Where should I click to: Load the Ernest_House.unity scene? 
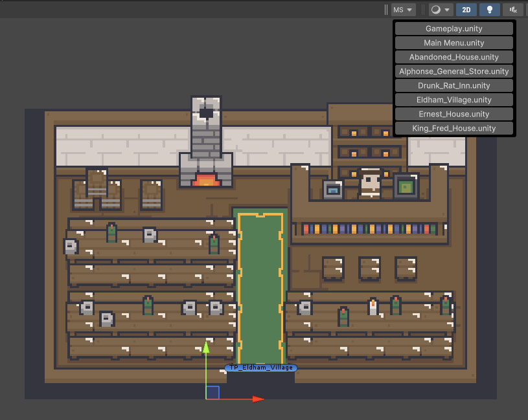[453, 114]
